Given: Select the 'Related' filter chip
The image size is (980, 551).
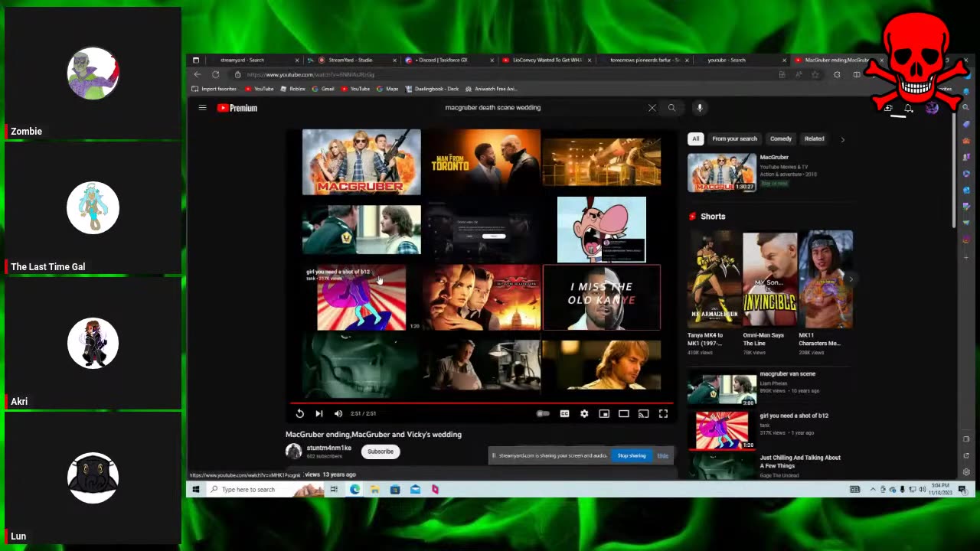Looking at the screenshot, I should (x=814, y=139).
